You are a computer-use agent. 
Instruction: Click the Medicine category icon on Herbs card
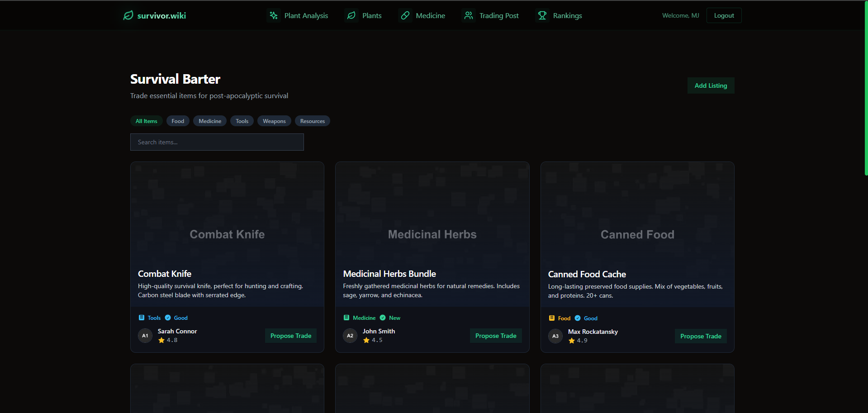pyautogui.click(x=346, y=318)
